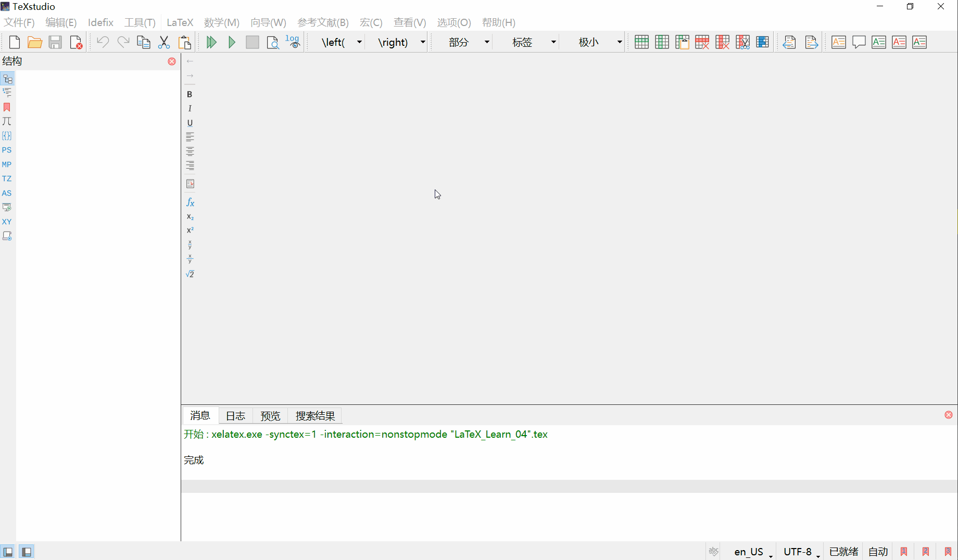Open the TZ (TikZ) commands panel
The image size is (958, 560).
pos(7,179)
